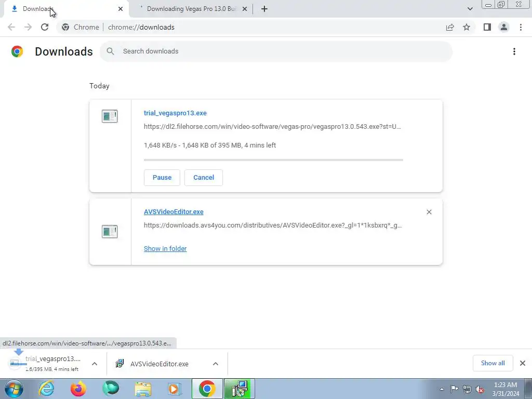Expand options for trial_vegaspro13 shelf item
Screen dimensions: 532x399
tap(95, 364)
